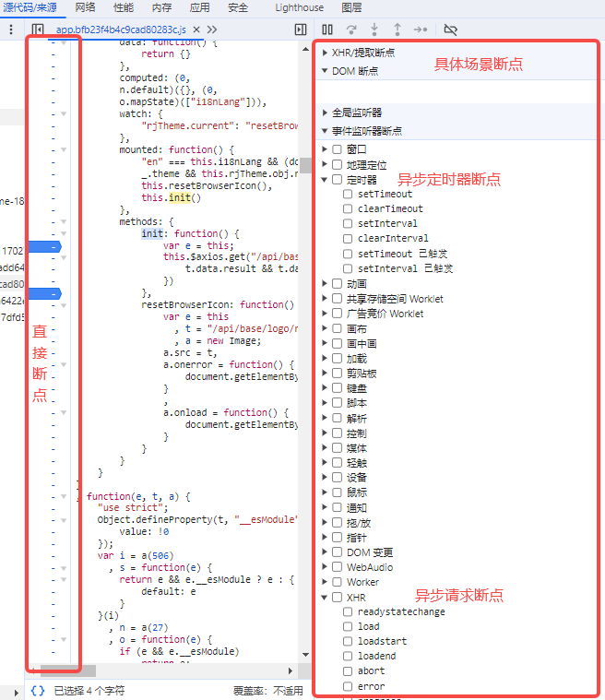Close the app.bfb23f4b4c9cad80283c.js tab

click(196, 30)
